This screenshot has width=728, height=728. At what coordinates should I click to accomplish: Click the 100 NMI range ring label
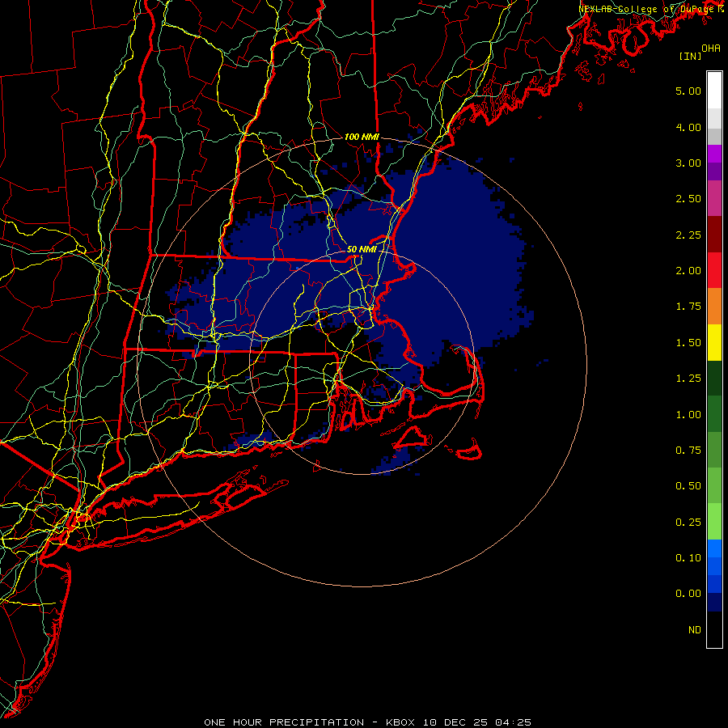click(362, 137)
